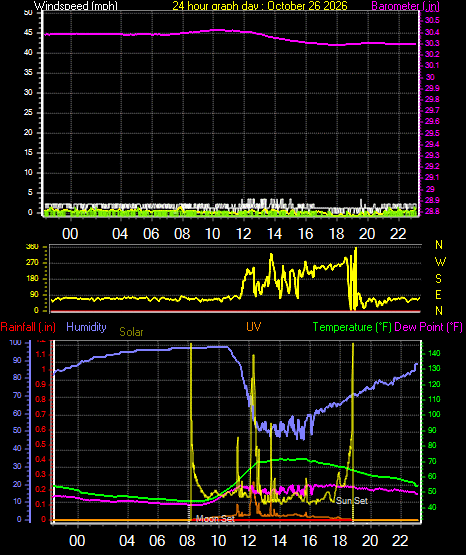Click the '0.6' rainfall axis value
Viewport: 466px width, 555px height.
41,429
